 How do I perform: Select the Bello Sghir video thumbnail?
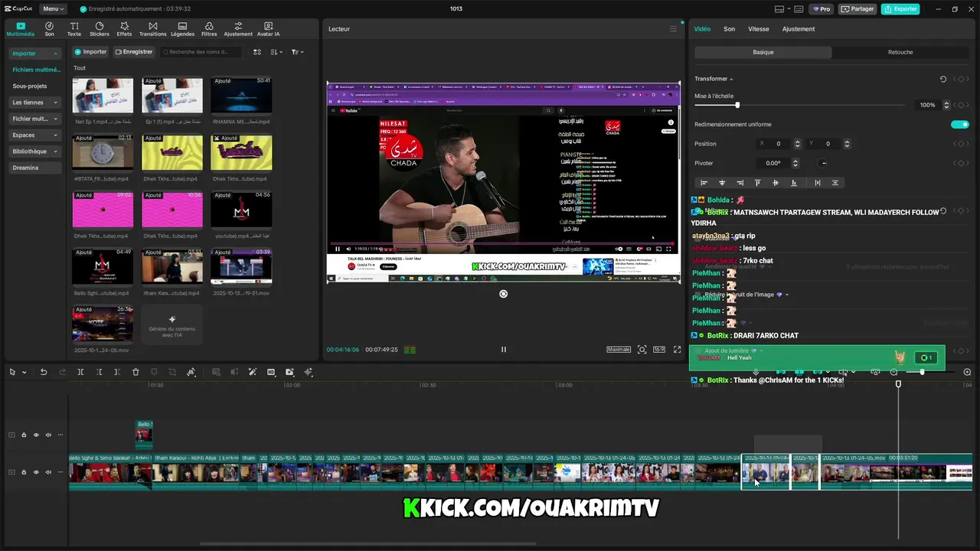pos(103,266)
